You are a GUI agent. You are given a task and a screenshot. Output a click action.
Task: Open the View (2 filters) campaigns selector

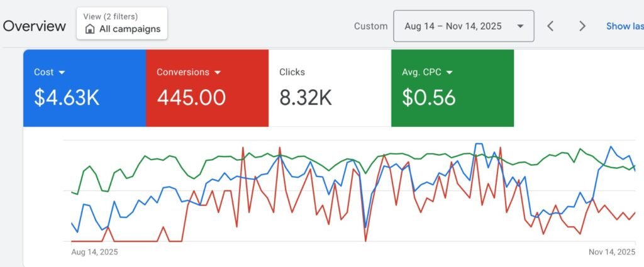point(122,23)
